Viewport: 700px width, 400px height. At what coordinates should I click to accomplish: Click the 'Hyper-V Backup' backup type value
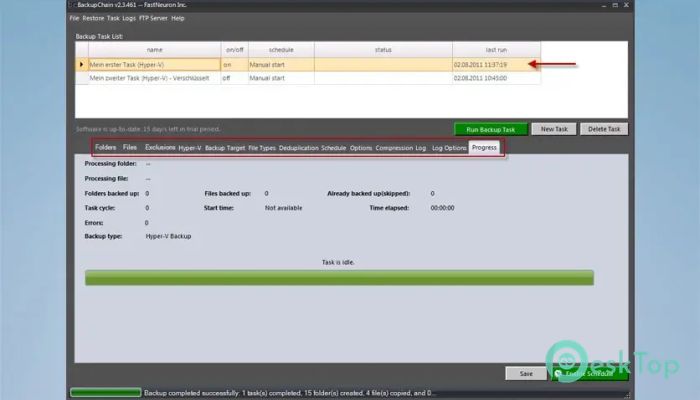coord(168,236)
